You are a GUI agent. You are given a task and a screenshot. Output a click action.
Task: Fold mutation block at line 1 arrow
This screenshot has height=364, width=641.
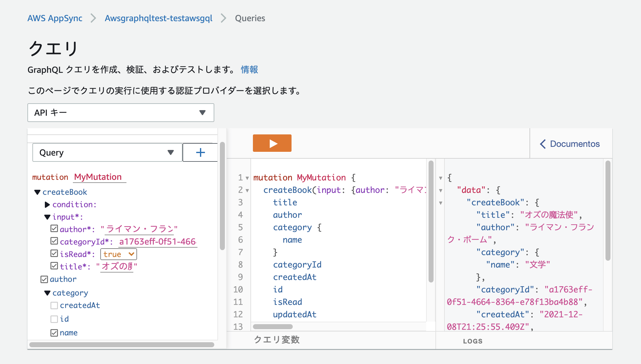[247, 178]
